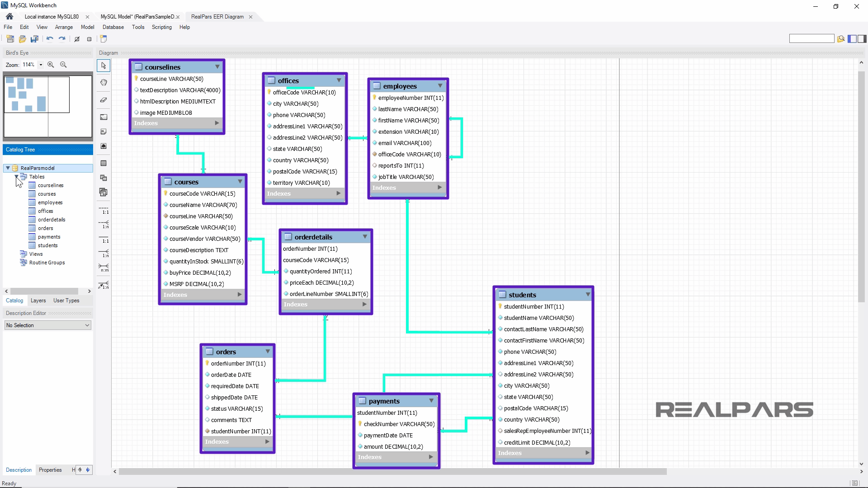Switch to the MySQL Model tab
This screenshot has width=868, height=488.
coord(138,17)
